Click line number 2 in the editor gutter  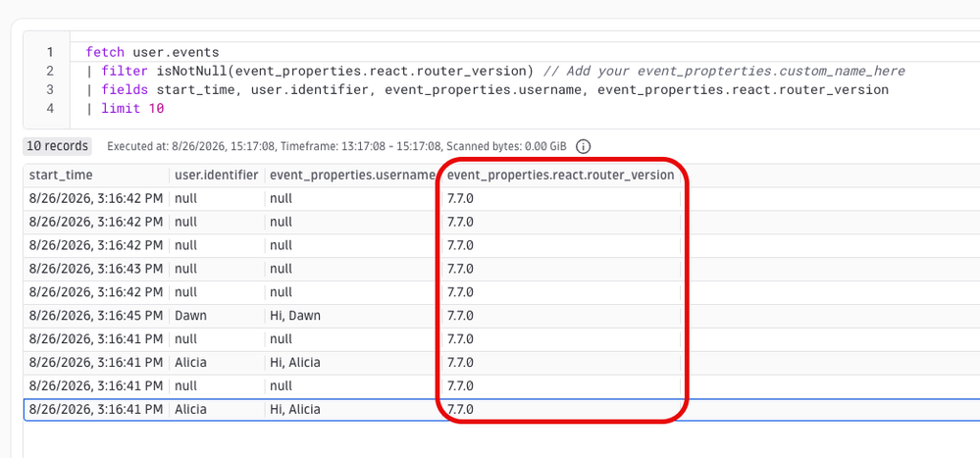(x=50, y=71)
